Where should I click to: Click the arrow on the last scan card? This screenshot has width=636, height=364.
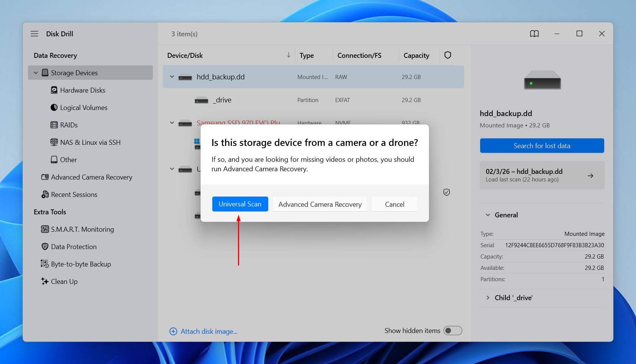pos(590,176)
